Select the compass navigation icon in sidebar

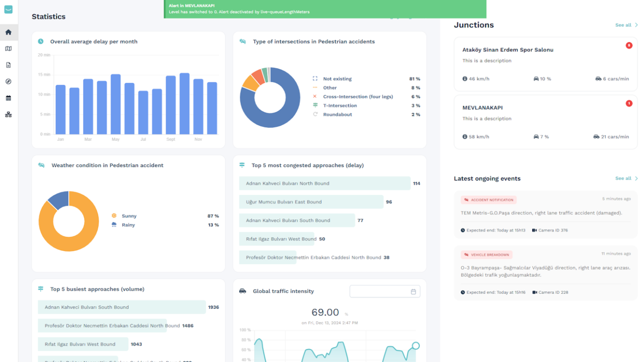coord(8,81)
